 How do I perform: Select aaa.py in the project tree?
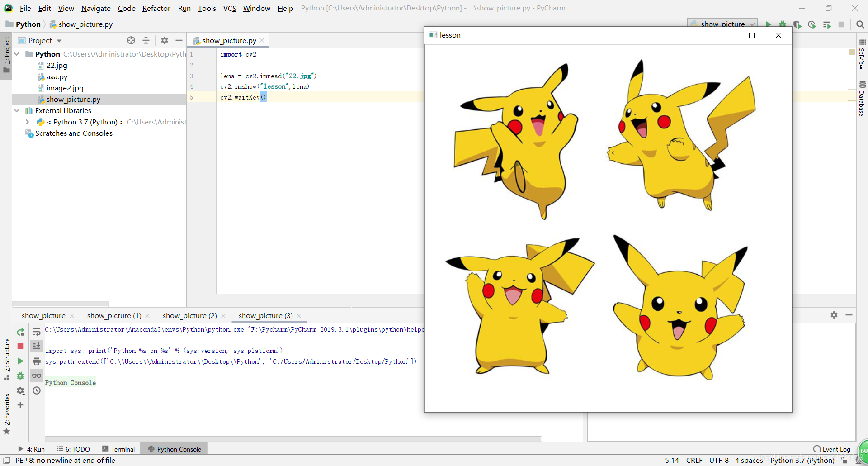57,76
